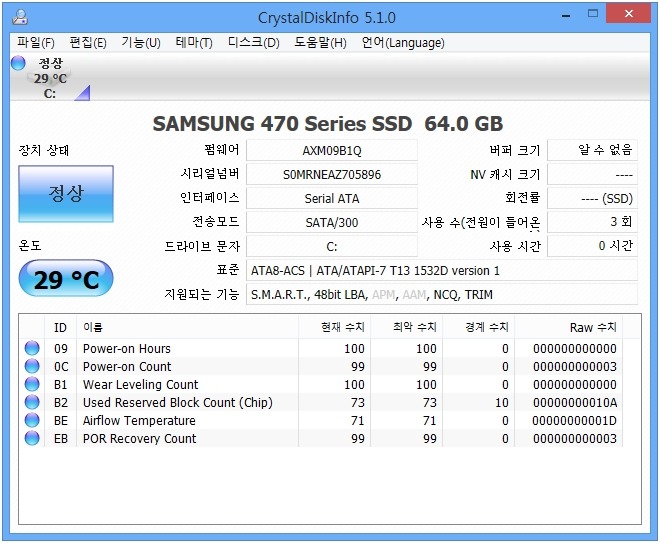Viewport: 660px width, 543px height.
Task: Click the firmware field AXM09B1Q
Action: tap(332, 150)
